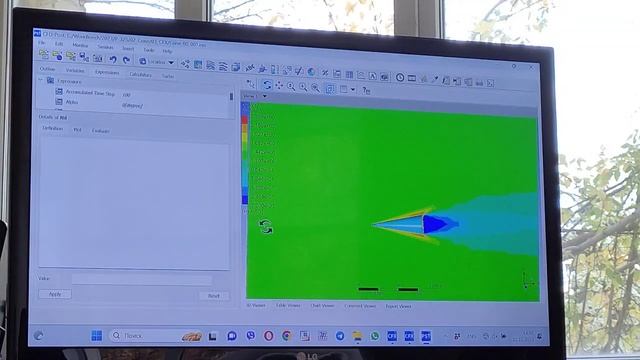640x360 pixels.
Task: Switch to the Variables tab
Action: [75, 71]
